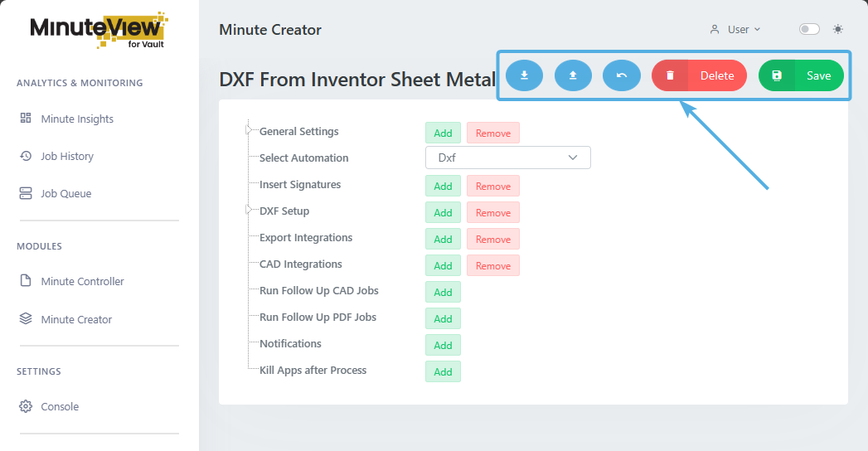Click Remove for CAD Integrations
The width and height of the screenshot is (868, 451).
point(492,265)
